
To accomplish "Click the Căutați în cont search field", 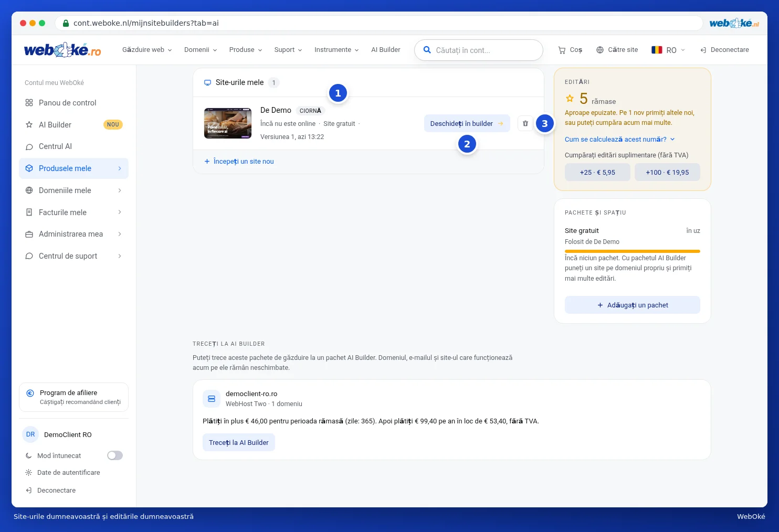I will 479,50.
